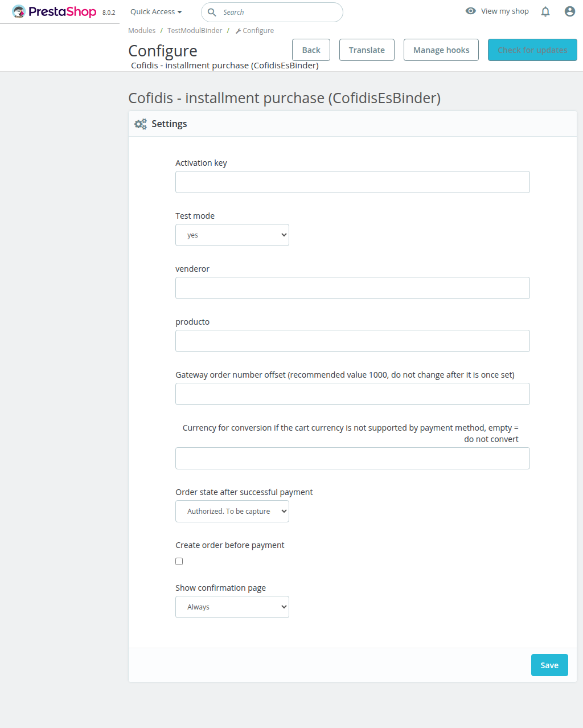Click the wrench icon in breadcrumb
This screenshot has height=728, width=583.
pyautogui.click(x=238, y=31)
